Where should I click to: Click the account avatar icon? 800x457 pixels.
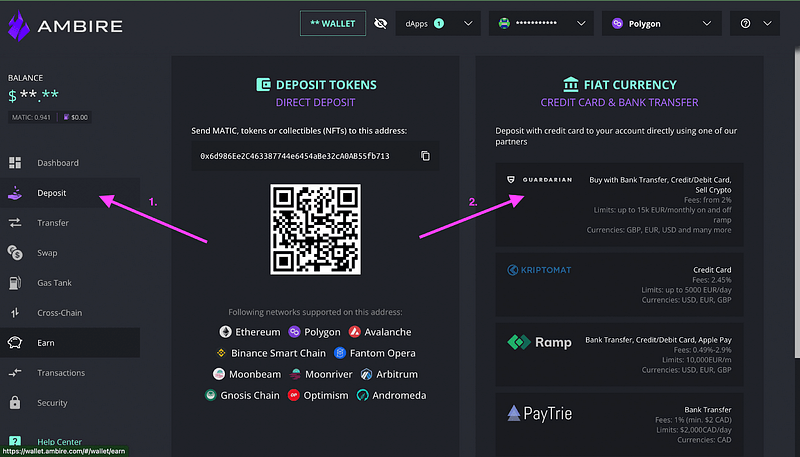click(504, 23)
